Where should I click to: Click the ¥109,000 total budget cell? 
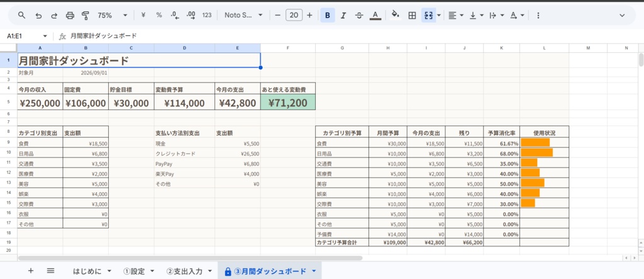[x=388, y=242]
